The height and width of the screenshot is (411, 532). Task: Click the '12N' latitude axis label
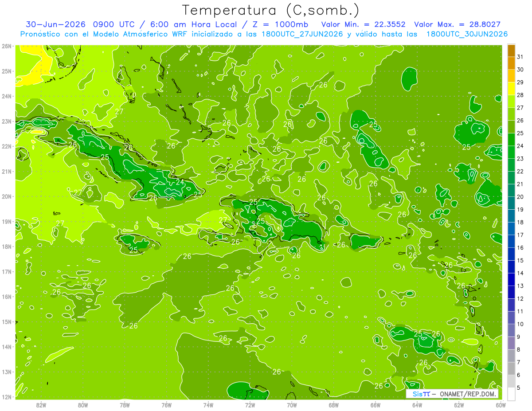[x=6, y=397]
